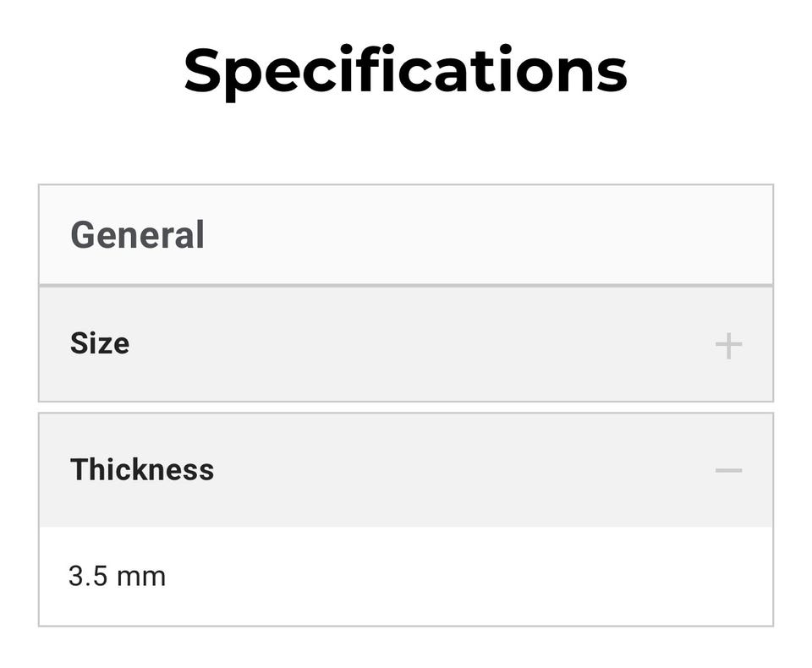Image resolution: width=812 pixels, height=668 pixels.
Task: Toggle the Thickness row closed
Action: 406,470
